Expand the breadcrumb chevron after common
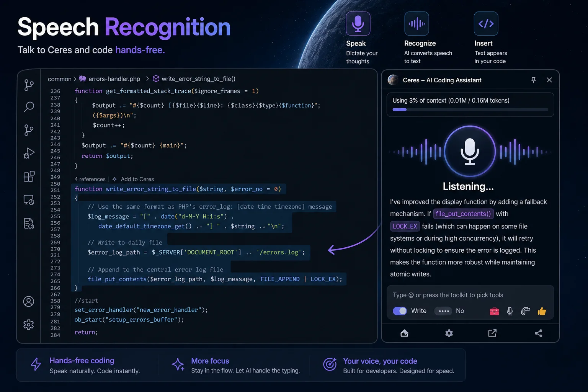Screen dimensions: 588x392 (x=74, y=78)
